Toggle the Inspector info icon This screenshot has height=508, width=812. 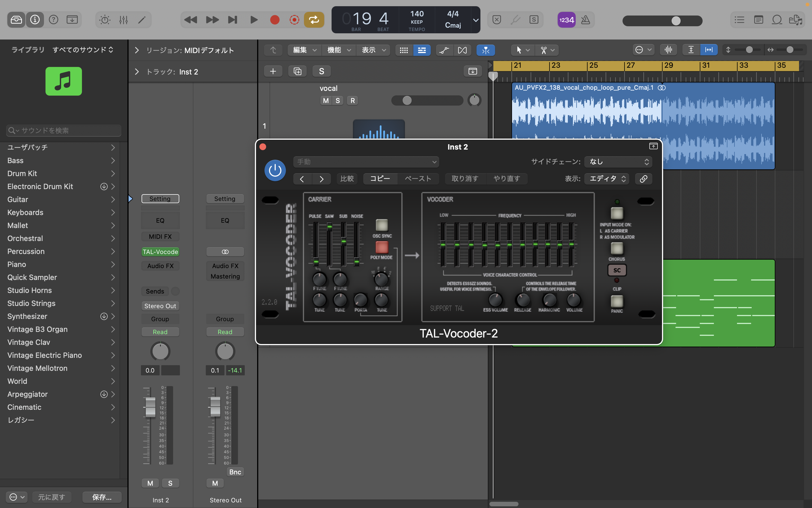coord(35,20)
